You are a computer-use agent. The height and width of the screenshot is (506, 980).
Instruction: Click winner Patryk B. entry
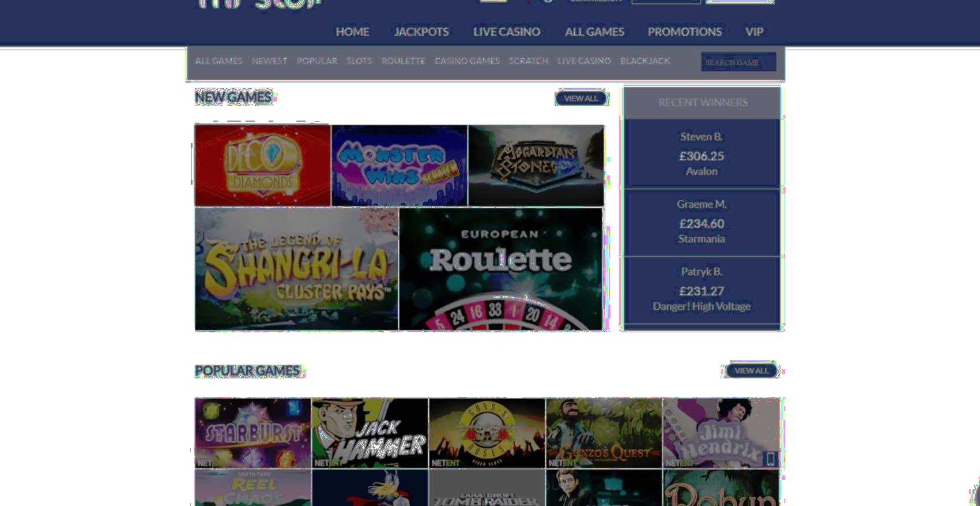click(x=702, y=272)
